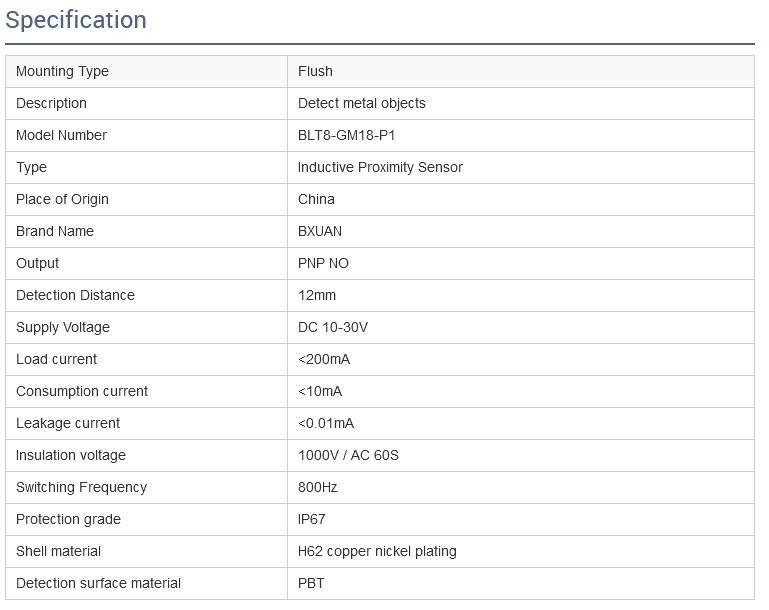
Task: Click the Flush value cell
Action: pyautogui.click(x=521, y=72)
